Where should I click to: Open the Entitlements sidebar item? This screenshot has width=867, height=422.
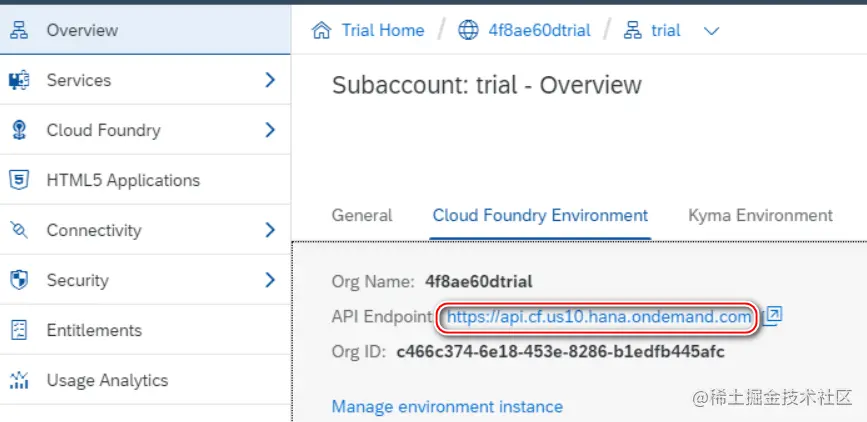[145, 330]
